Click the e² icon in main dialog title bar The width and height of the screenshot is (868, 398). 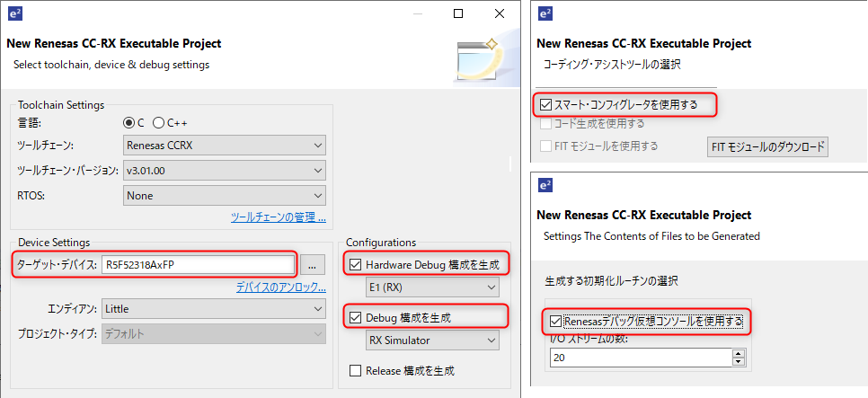pos(16,13)
